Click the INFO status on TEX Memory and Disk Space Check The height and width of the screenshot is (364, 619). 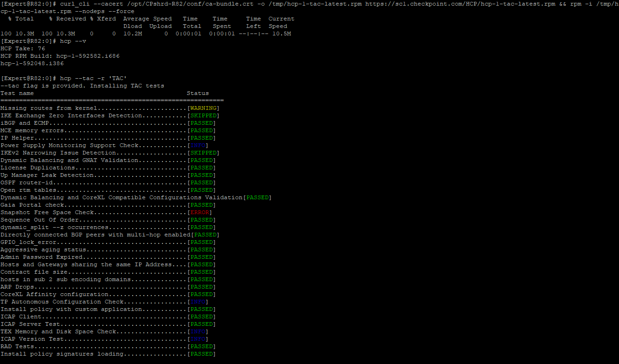[x=199, y=331]
